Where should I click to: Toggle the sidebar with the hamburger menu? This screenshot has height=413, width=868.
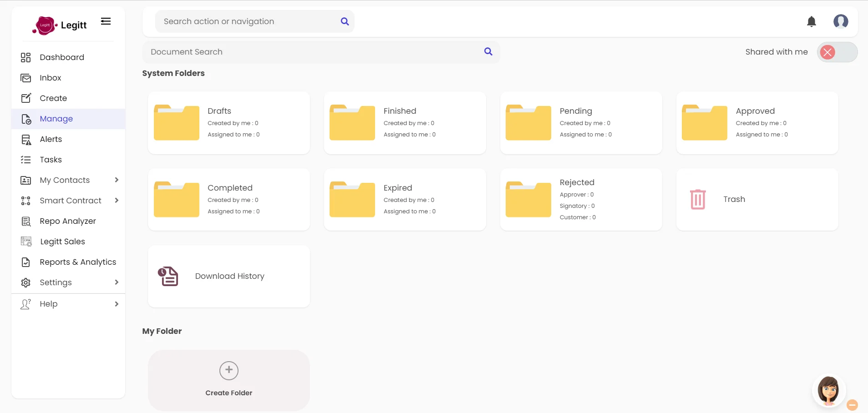(106, 21)
